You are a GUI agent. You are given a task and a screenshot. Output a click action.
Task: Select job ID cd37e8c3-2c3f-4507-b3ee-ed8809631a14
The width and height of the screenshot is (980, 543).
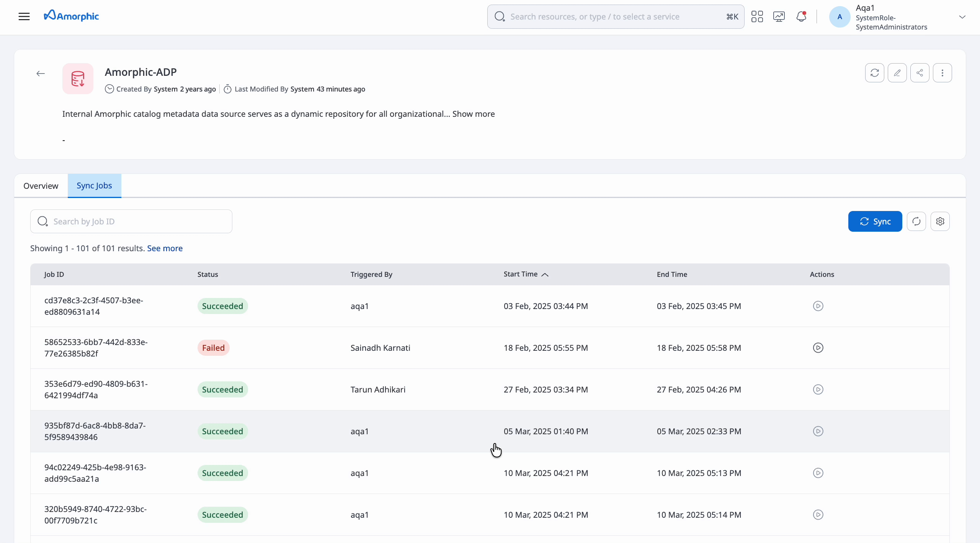coord(94,306)
